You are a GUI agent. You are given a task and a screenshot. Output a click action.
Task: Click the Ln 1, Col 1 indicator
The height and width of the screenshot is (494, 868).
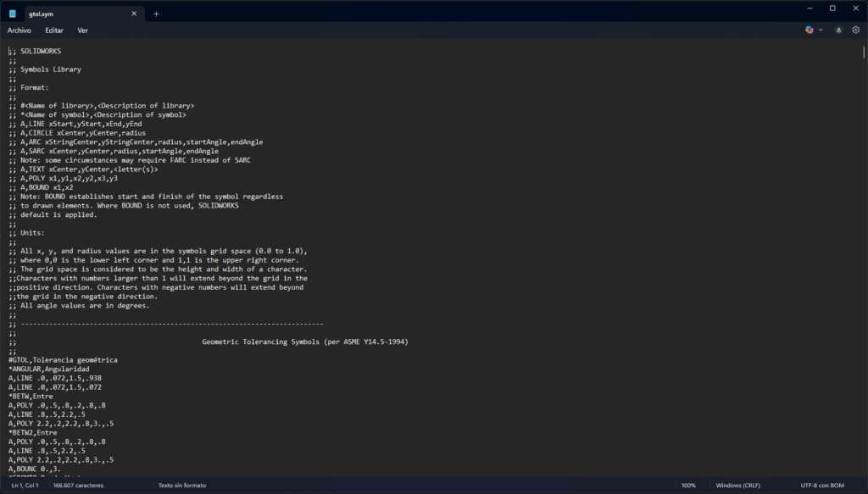23,486
